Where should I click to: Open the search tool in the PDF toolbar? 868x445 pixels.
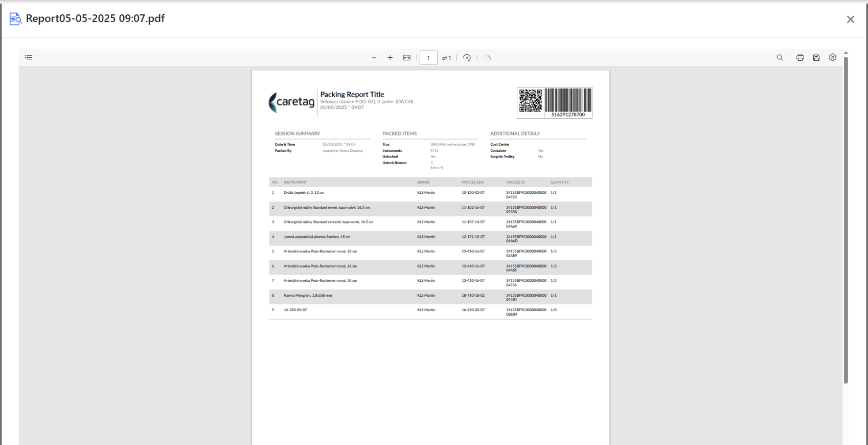coord(780,58)
